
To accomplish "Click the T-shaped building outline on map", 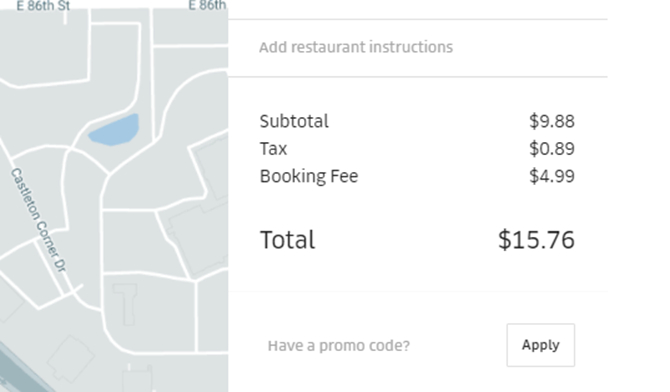I will point(126,304).
